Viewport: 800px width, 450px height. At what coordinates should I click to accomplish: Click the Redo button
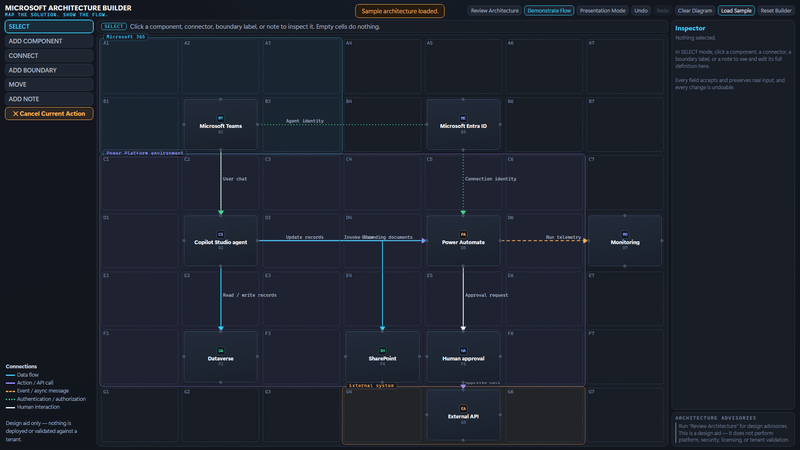tap(663, 11)
